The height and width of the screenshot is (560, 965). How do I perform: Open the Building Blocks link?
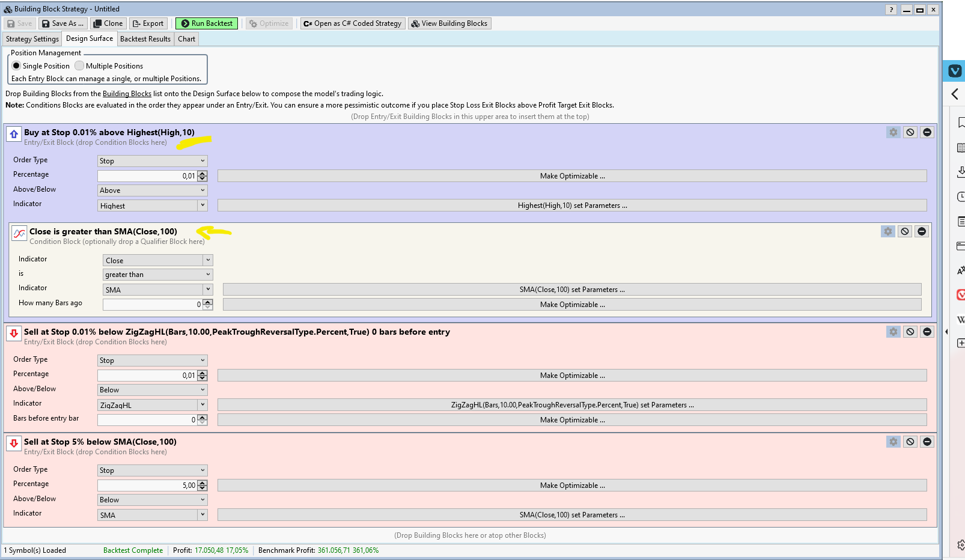[x=127, y=94]
